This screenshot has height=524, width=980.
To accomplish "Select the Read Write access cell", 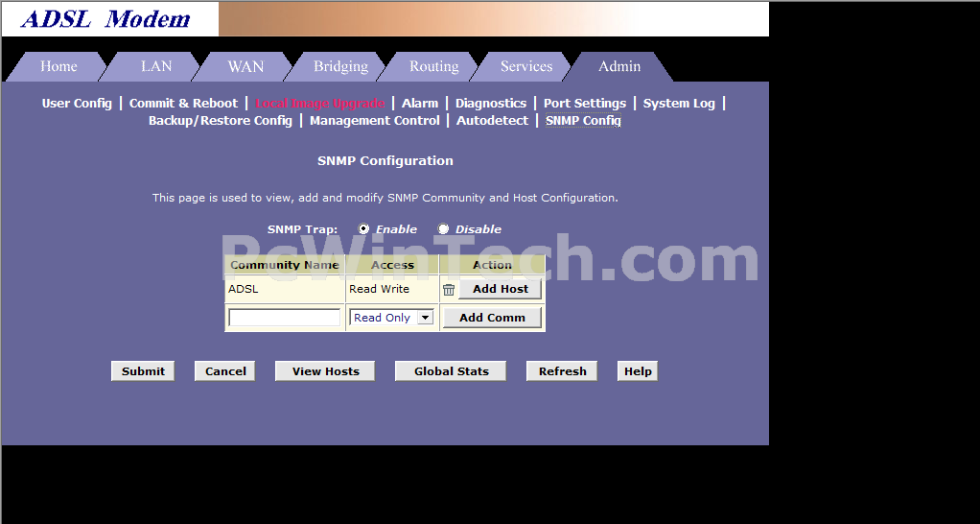I will [392, 289].
